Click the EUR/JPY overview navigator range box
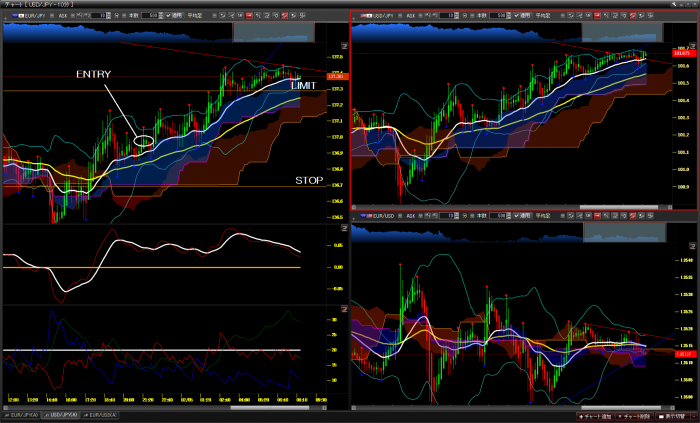This screenshot has width=700, height=423. coord(273,33)
